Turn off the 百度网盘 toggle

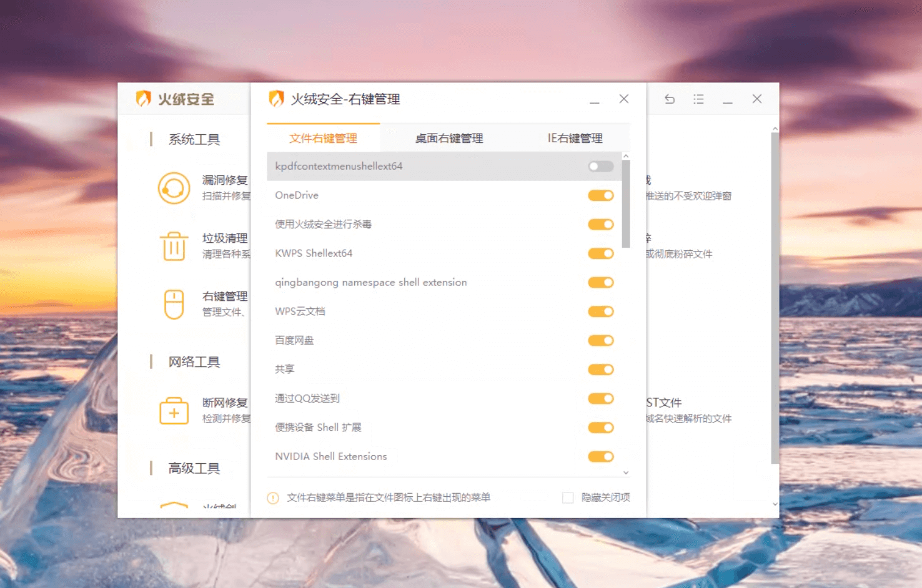[600, 341]
